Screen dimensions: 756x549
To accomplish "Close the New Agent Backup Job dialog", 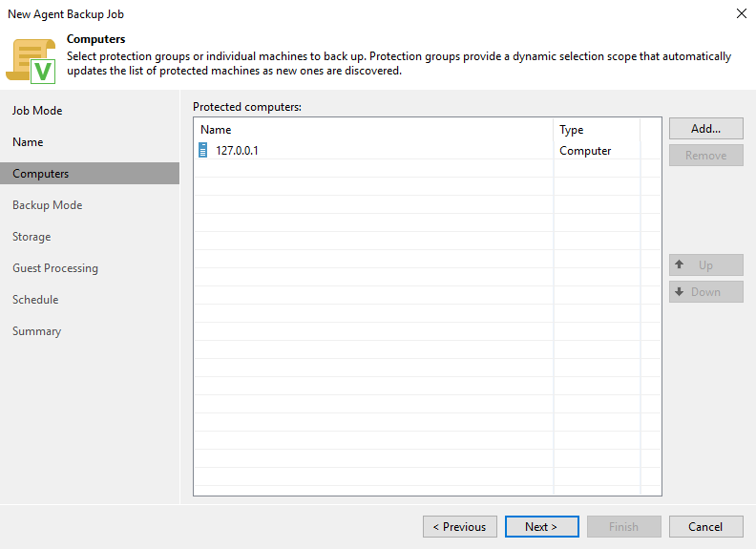I will pos(741,13).
